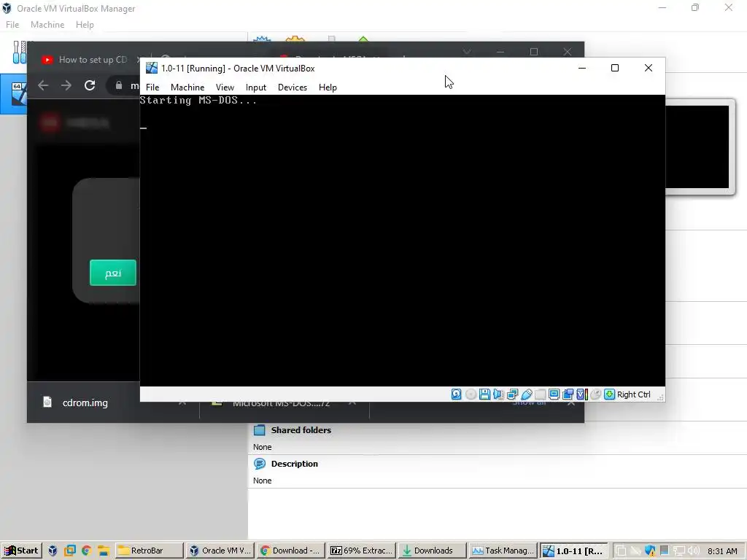Click the Windows Start button
Screen dimensions: 747x560
tap(21, 551)
